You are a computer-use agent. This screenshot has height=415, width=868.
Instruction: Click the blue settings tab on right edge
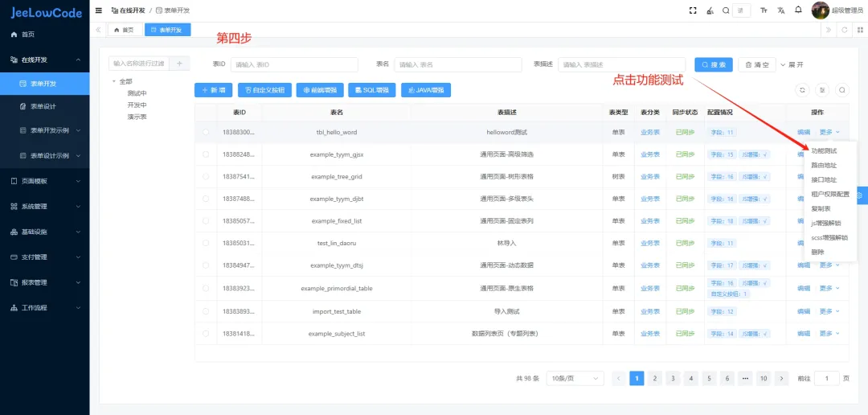point(862,195)
